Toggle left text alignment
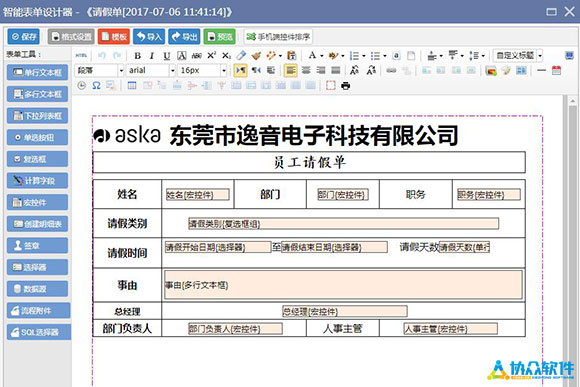 click(290, 70)
